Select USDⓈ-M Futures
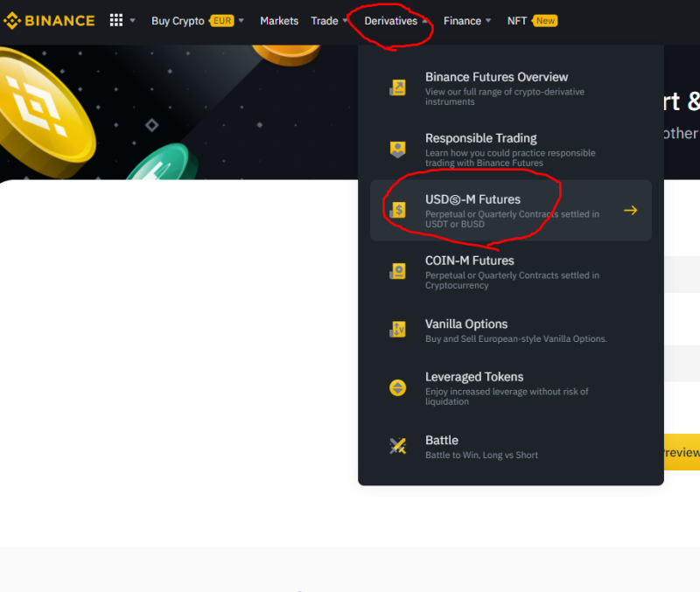Viewport: 700px width, 592px height. [x=511, y=211]
